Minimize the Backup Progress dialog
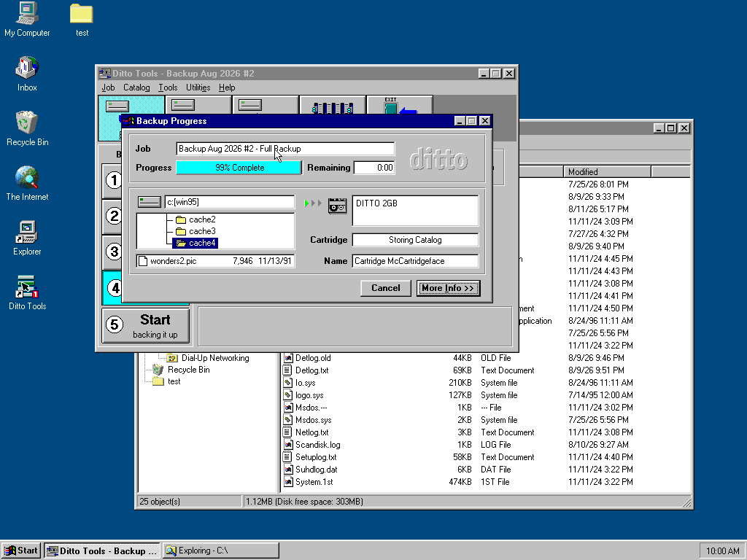Viewport: 747px width, 560px height. [x=460, y=121]
